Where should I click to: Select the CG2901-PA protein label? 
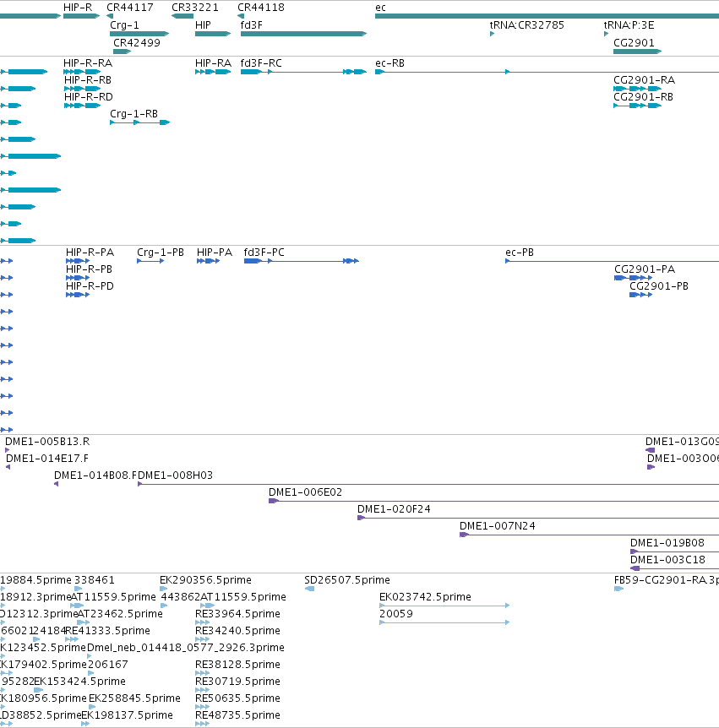(x=645, y=269)
